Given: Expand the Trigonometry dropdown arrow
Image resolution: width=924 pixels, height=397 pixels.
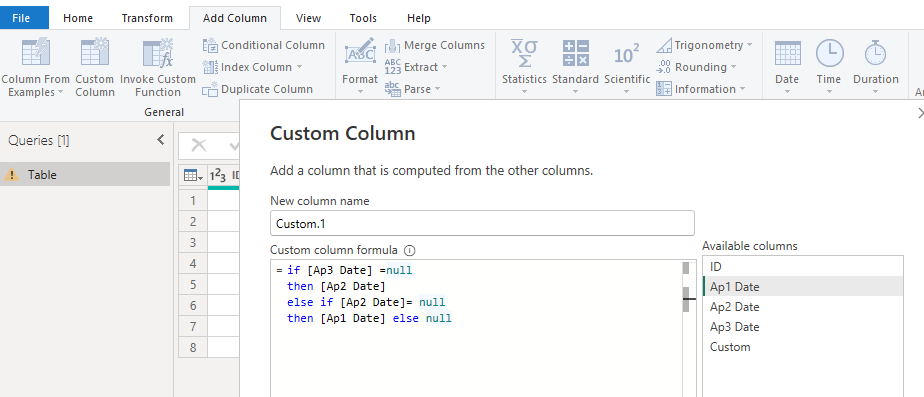Looking at the screenshot, I should tap(750, 45).
